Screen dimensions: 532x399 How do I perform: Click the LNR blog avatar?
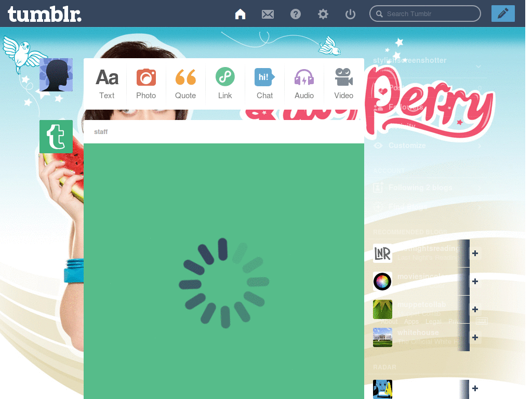[382, 253]
